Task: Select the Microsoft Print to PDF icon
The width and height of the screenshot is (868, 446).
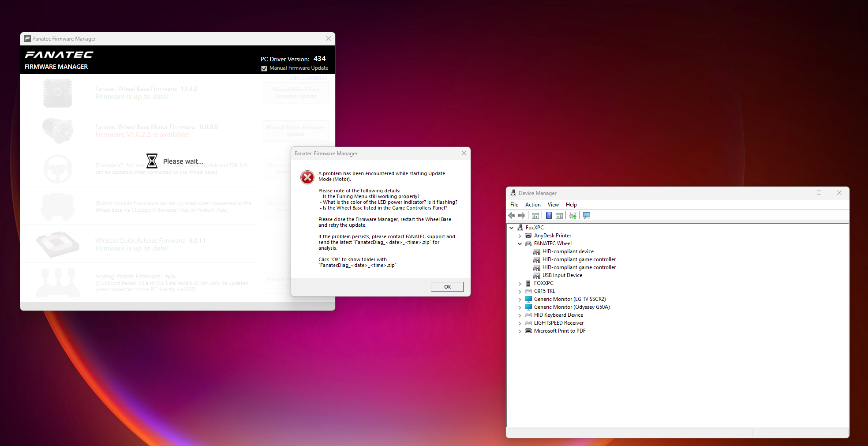Action: pos(528,331)
